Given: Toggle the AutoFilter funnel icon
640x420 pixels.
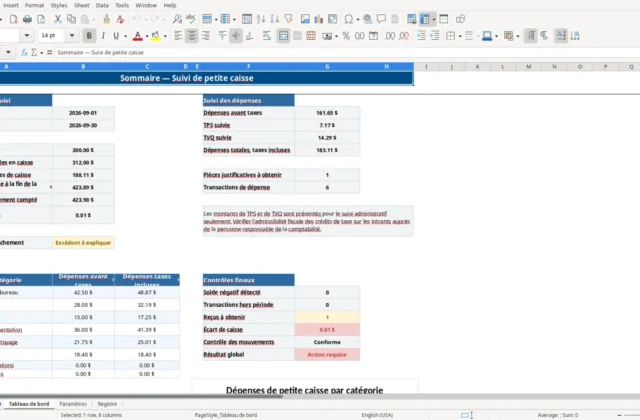Looking at the screenshot, I should (289, 19).
